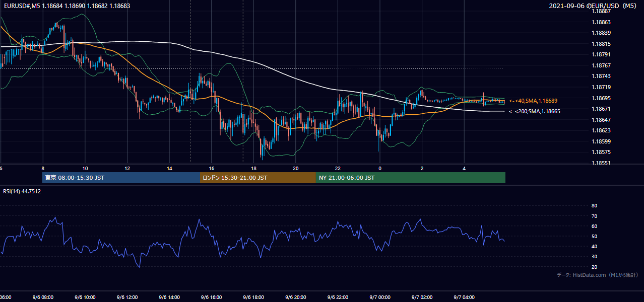Click the 9/7 04:00 time axis label

pyautogui.click(x=464, y=297)
